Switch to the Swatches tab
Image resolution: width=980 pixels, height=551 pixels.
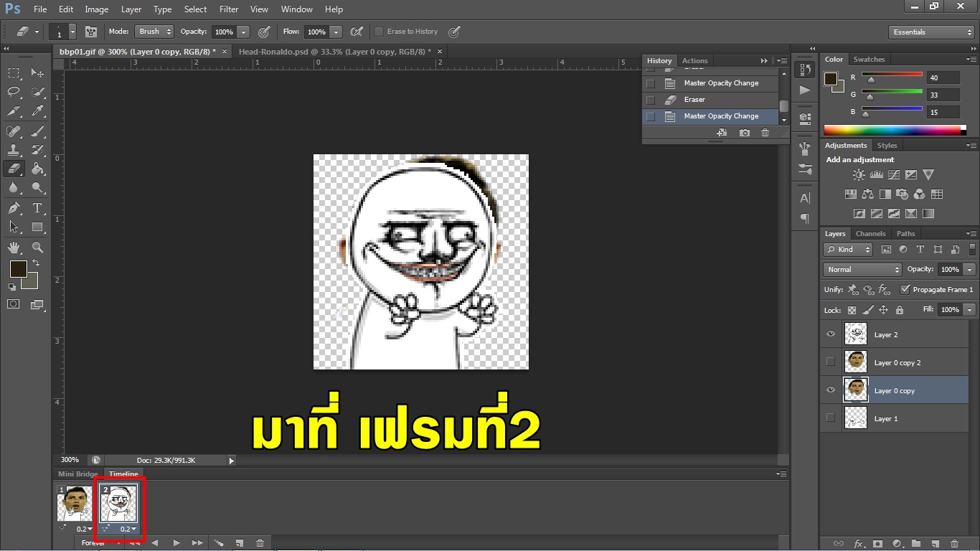(x=869, y=60)
